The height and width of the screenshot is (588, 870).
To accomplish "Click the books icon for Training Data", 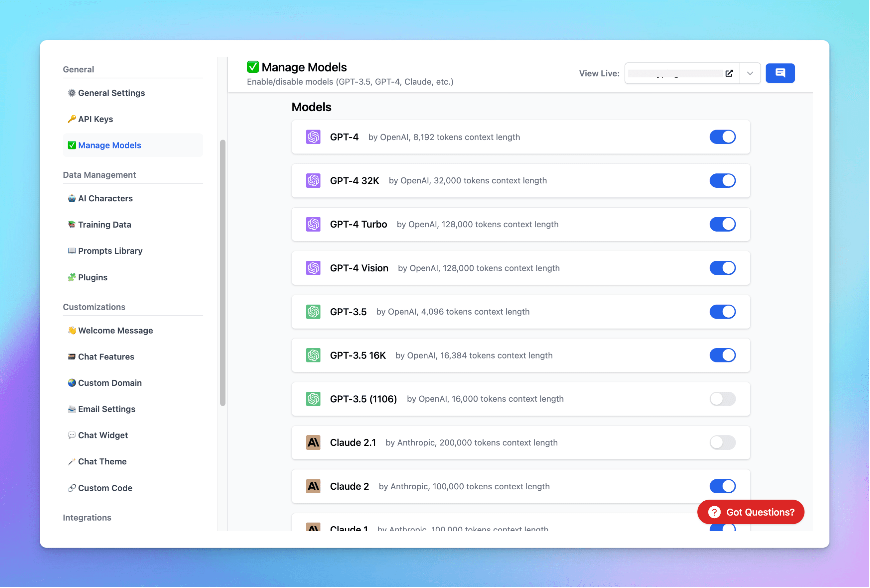I will (x=72, y=225).
